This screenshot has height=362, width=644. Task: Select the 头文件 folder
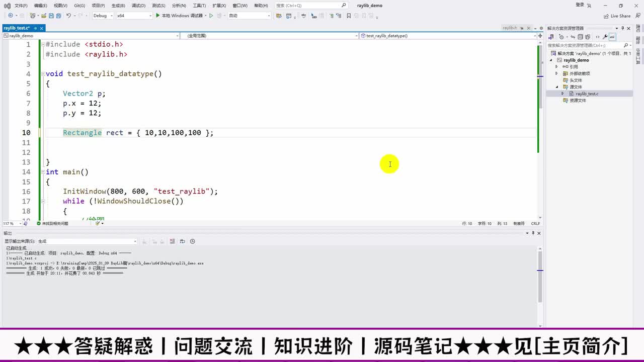click(575, 80)
